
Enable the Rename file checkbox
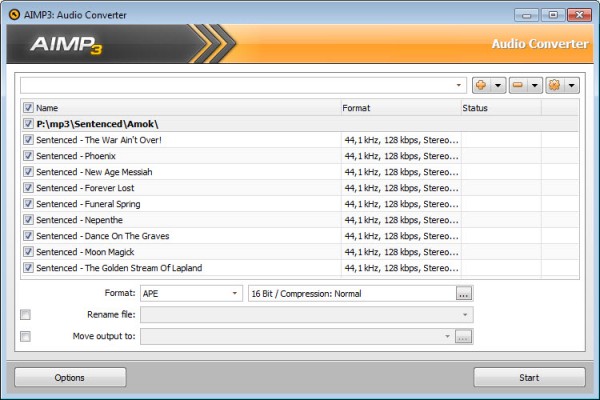click(x=25, y=315)
